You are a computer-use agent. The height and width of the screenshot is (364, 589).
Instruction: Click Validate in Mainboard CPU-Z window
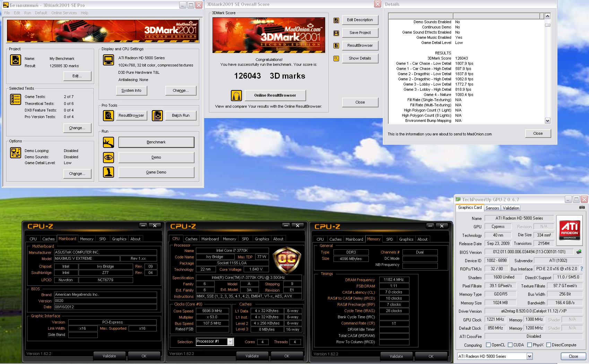click(110, 356)
